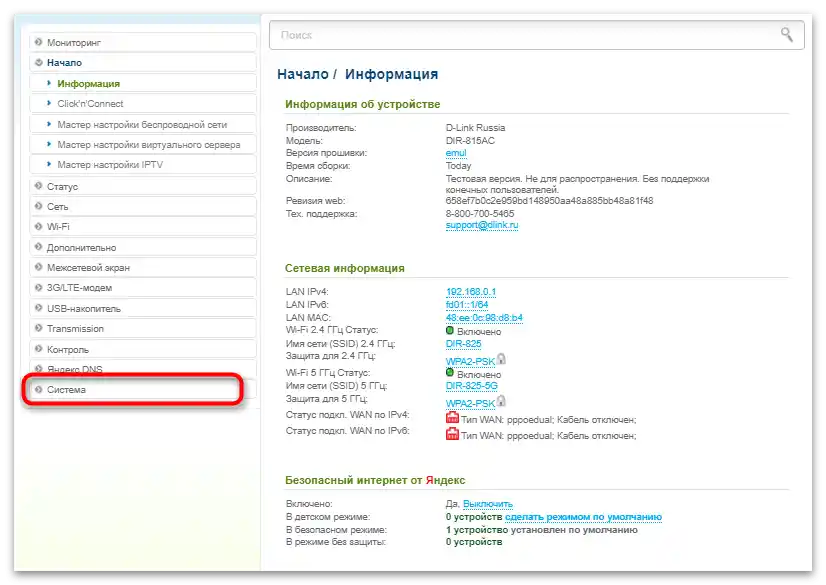Click the lock icon beside 2.4 ГГц security

501,359
